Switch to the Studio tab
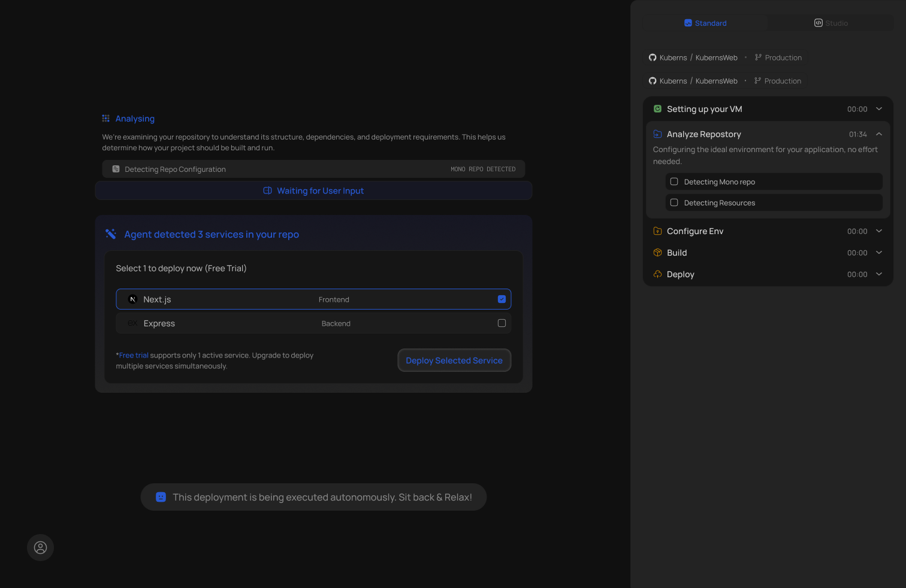The height and width of the screenshot is (588, 906). click(x=831, y=23)
